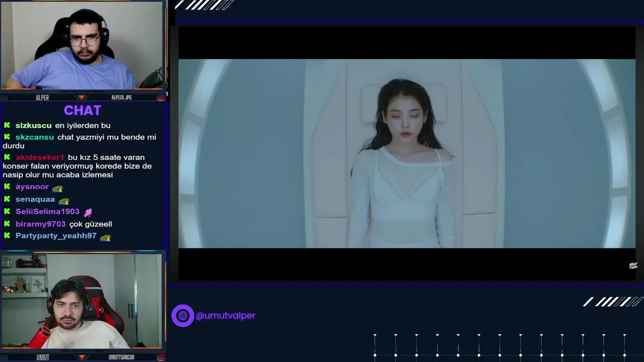Click the CHAT panel heading
644x362 pixels.
pos(83,110)
